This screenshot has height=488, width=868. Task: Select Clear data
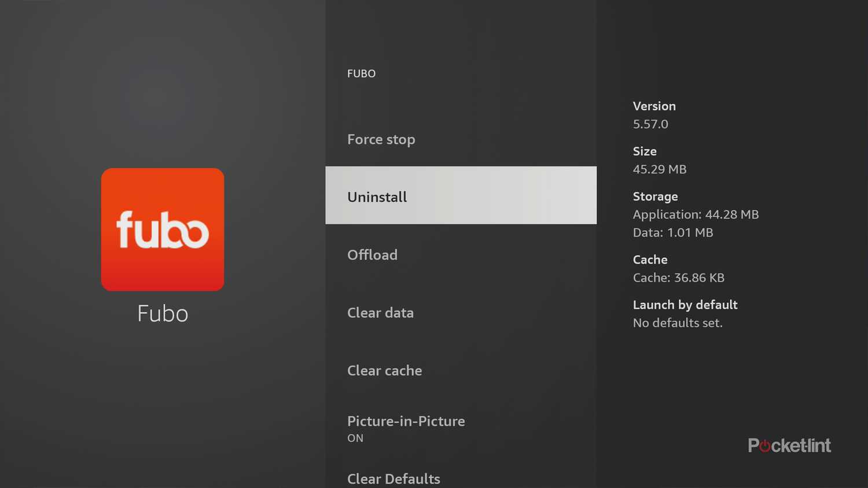(461, 312)
